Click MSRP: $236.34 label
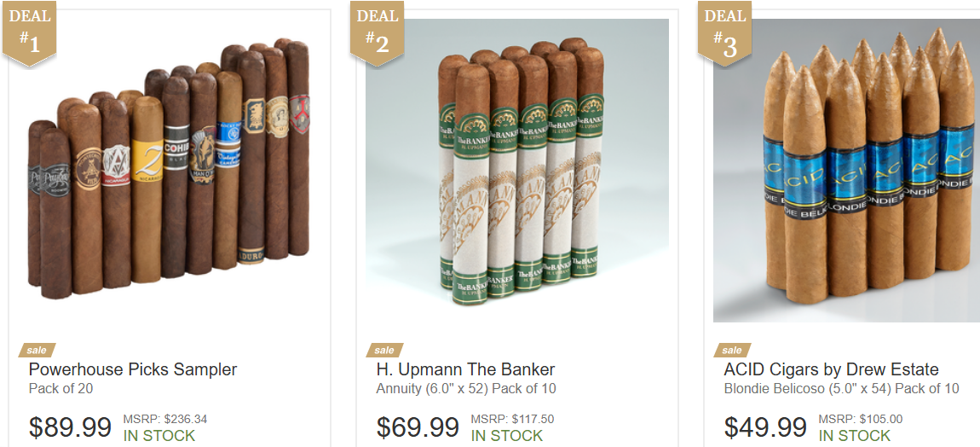This screenshot has width=980, height=447. (165, 420)
